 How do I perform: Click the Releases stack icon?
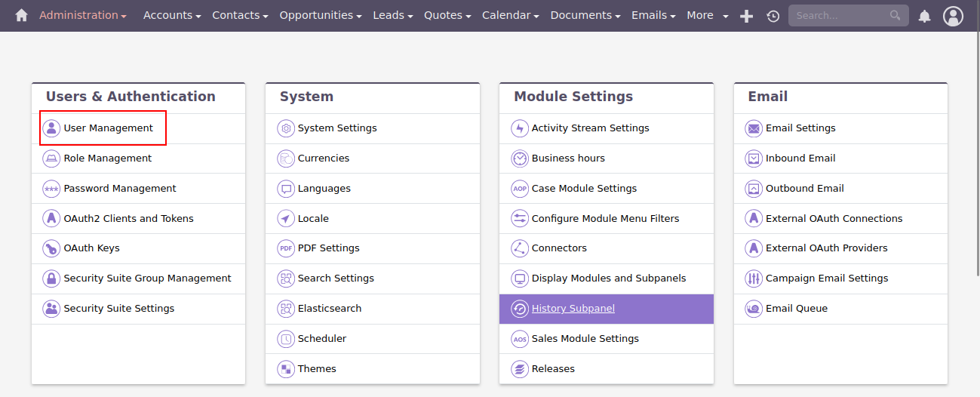point(520,369)
